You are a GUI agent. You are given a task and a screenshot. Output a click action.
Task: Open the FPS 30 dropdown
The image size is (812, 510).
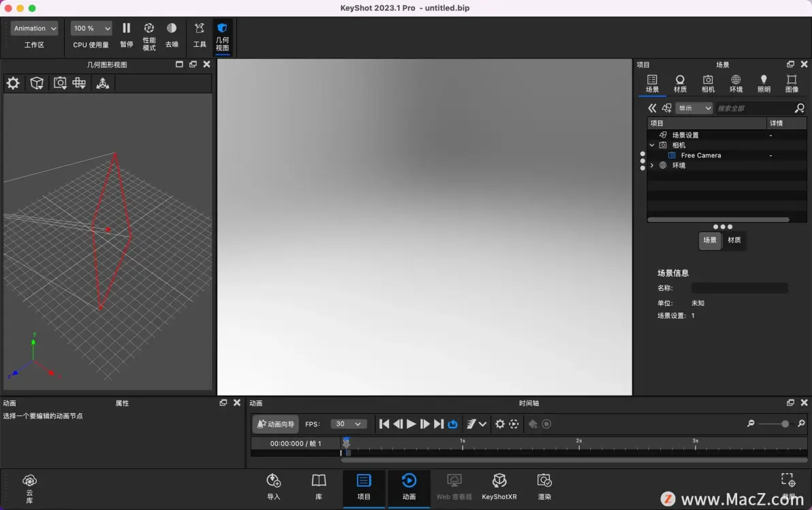(x=349, y=424)
